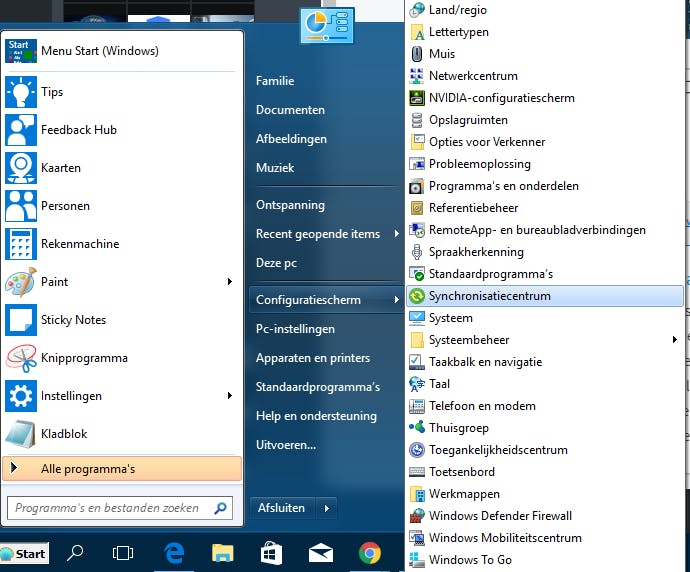Open the Sticky Notes icon

coord(21,319)
